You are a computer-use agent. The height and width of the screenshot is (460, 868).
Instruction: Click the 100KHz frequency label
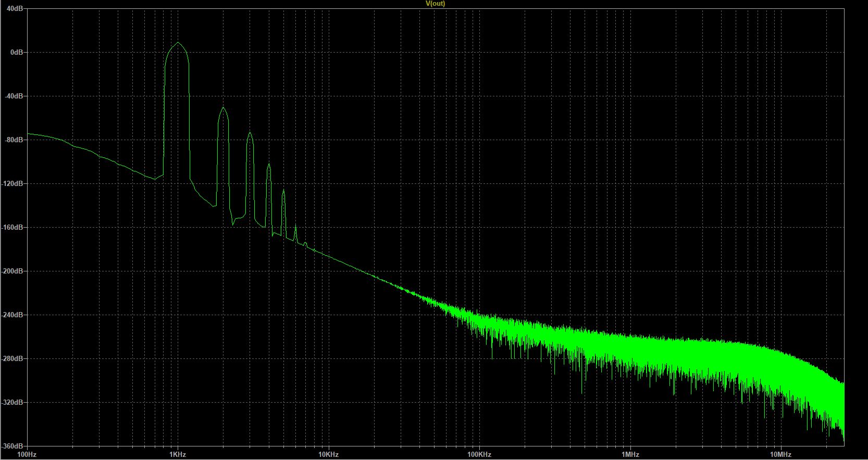479,455
